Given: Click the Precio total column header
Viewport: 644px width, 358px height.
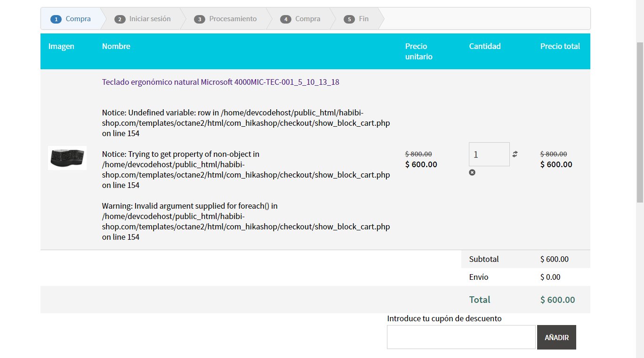Looking at the screenshot, I should (560, 46).
